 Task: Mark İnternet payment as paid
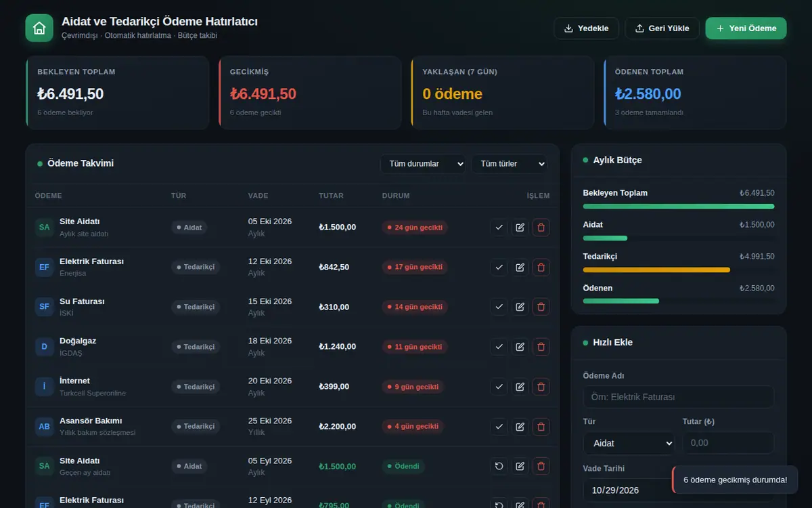(499, 387)
